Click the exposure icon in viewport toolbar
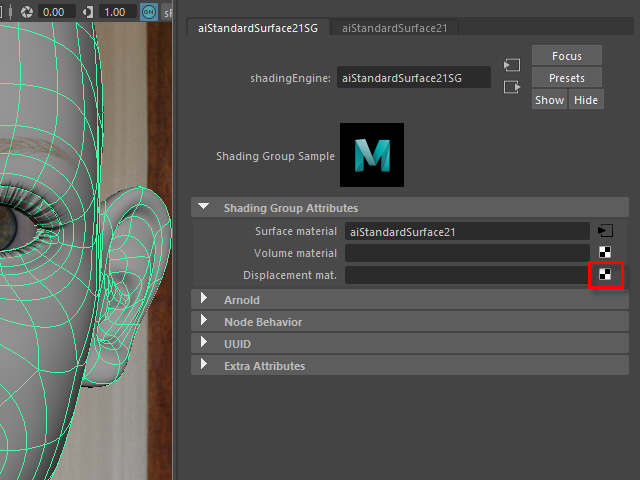Screen dimensions: 640x480 (27, 12)
